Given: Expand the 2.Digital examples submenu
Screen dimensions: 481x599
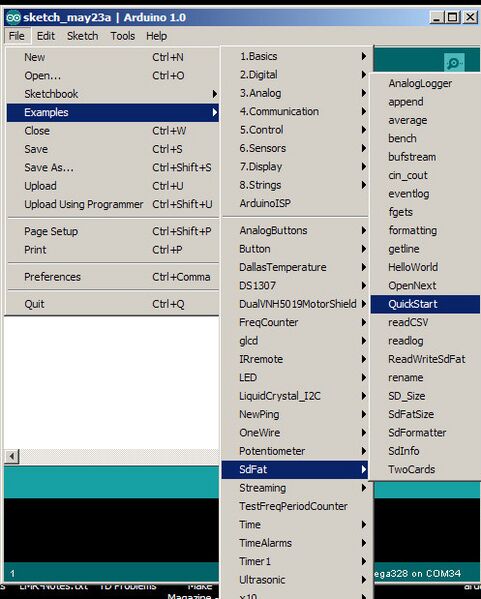Looking at the screenshot, I should point(295,75).
